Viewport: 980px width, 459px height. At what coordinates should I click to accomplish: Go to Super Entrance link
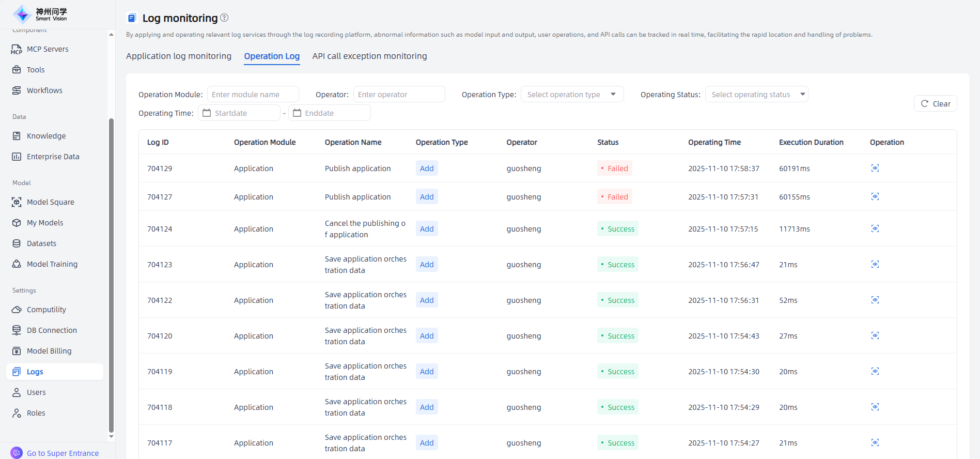[x=63, y=453]
